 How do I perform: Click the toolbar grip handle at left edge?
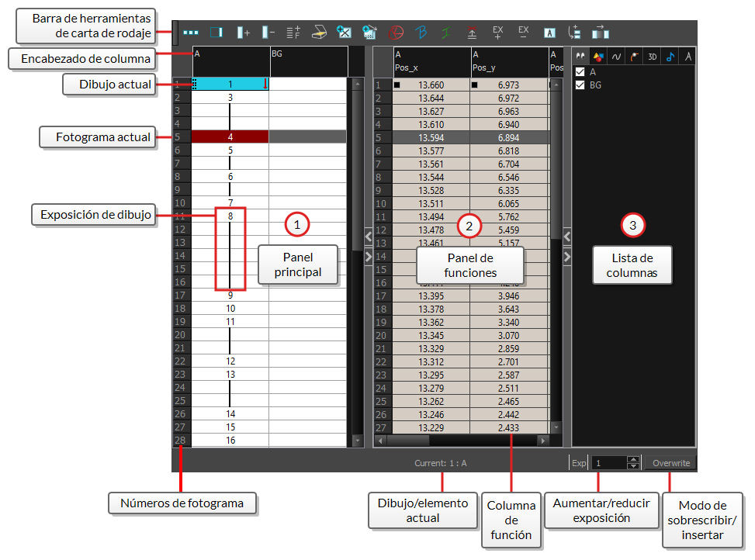[x=175, y=33]
